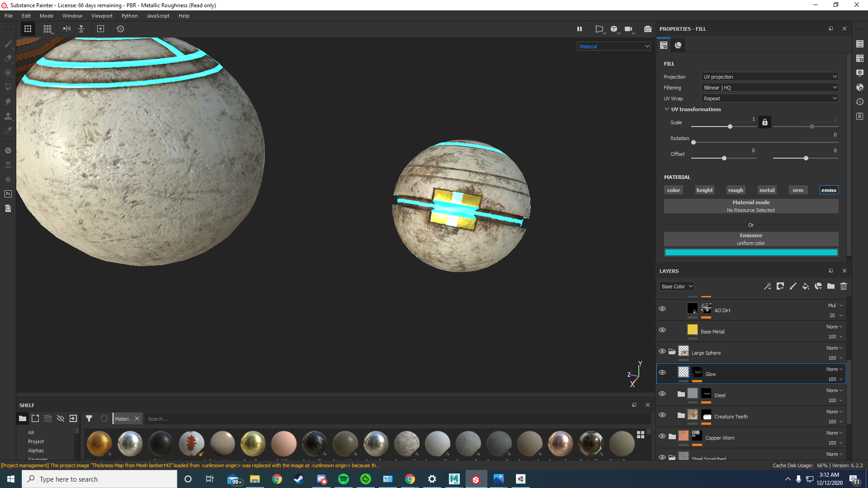Screen dimensions: 868x488
Task: Open the shelf filter funnel icon
Action: [89, 418]
